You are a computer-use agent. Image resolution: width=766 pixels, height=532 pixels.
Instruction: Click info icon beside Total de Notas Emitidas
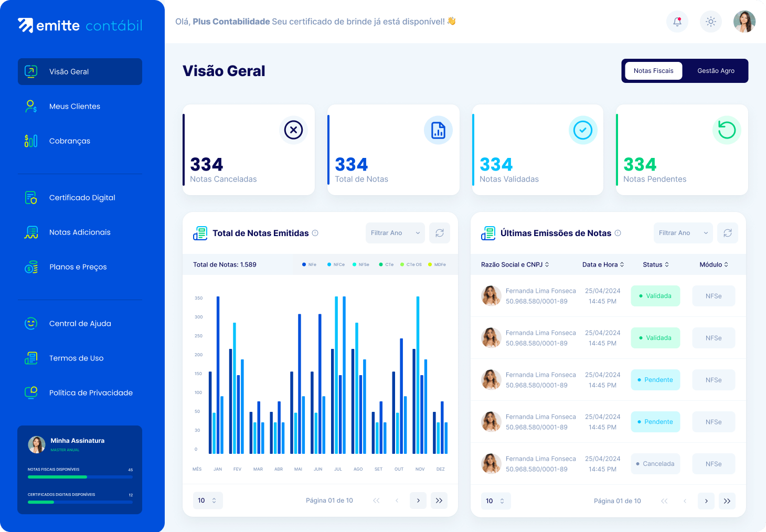point(315,233)
